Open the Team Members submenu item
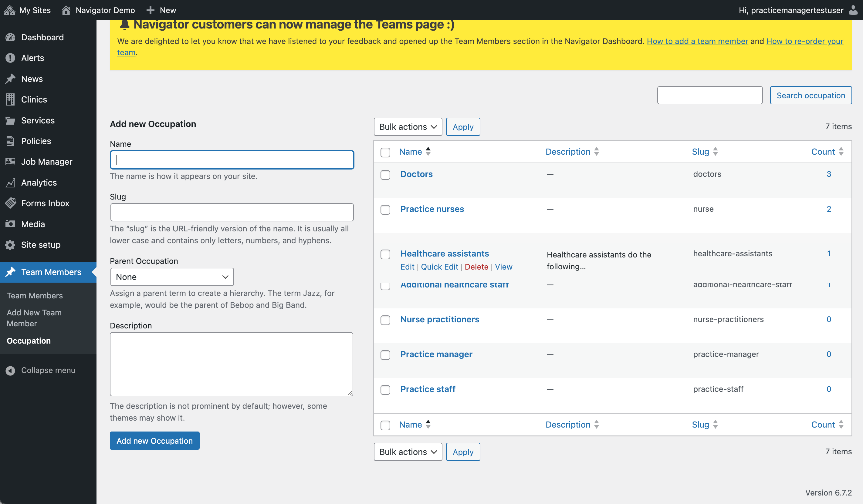Screen dimensions: 863x504 (x=35, y=295)
